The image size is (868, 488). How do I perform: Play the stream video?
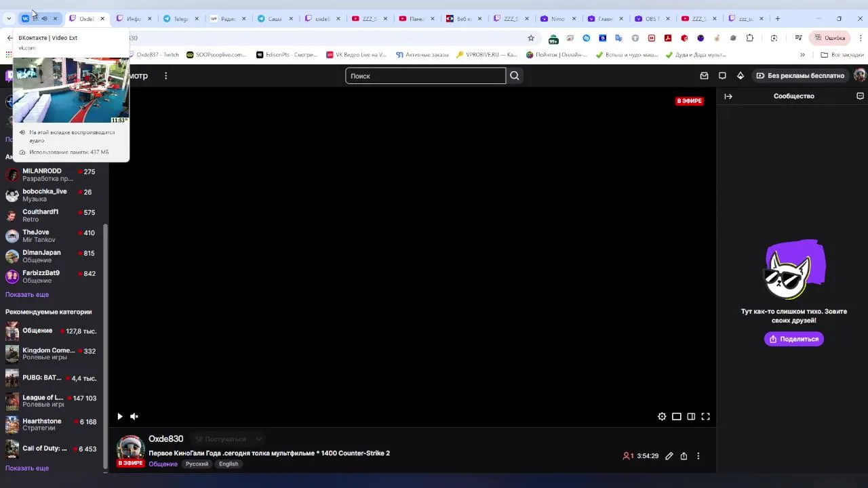pos(120,416)
